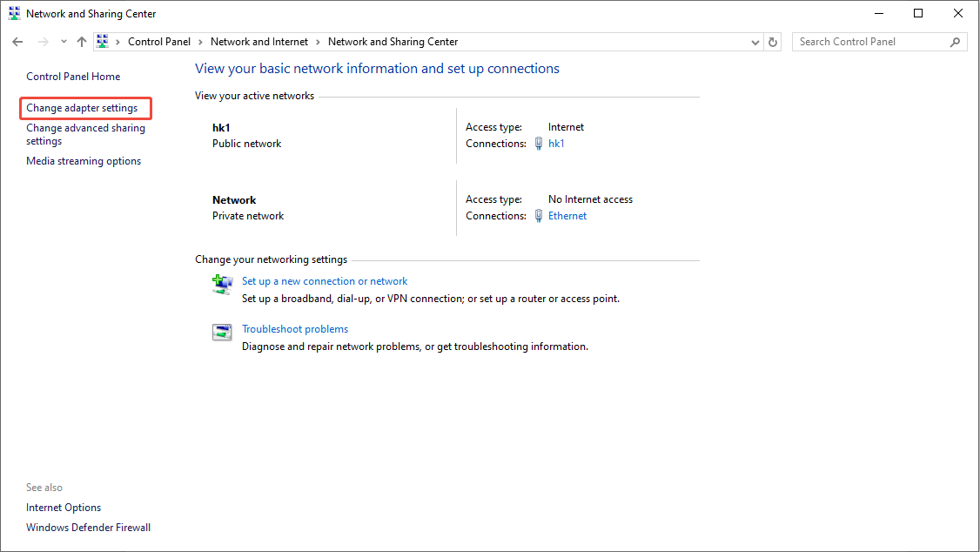
Task: Open Media streaming options
Action: pyautogui.click(x=83, y=160)
